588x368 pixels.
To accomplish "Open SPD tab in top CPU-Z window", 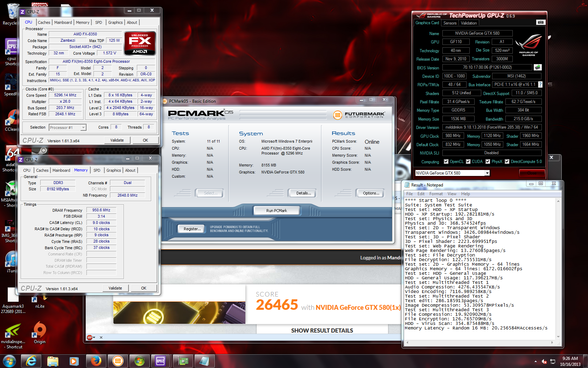I will (x=99, y=22).
